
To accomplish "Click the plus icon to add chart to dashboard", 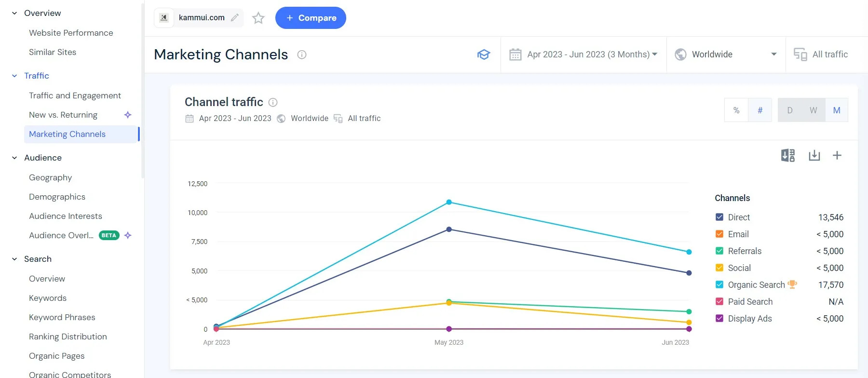I will click(837, 155).
